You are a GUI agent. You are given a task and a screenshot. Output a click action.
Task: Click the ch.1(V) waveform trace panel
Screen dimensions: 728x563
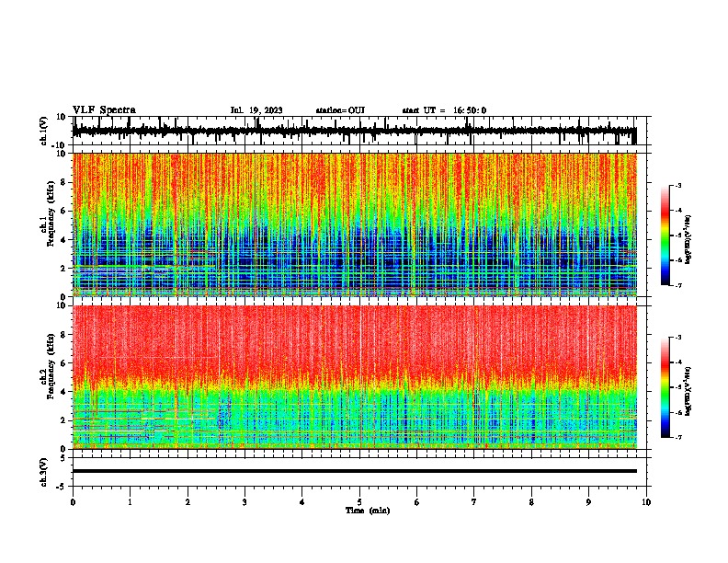[x=361, y=131]
